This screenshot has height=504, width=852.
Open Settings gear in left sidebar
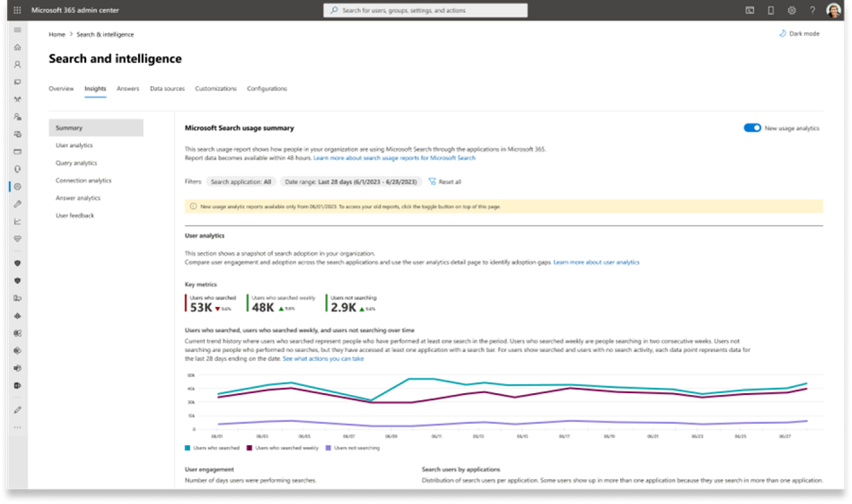pyautogui.click(x=17, y=186)
